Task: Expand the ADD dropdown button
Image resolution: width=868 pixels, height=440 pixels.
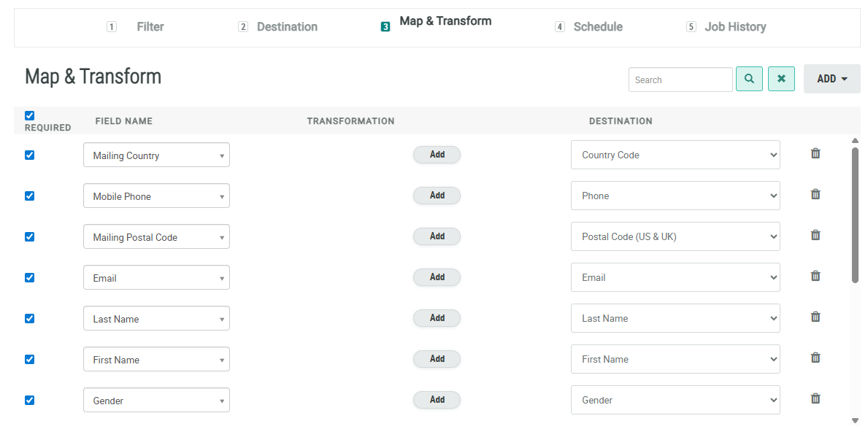Action: coord(831,79)
